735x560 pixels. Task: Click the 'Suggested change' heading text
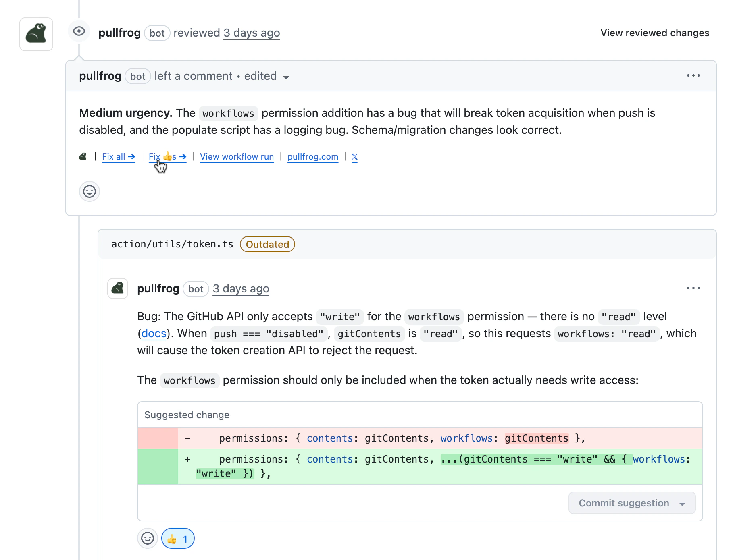pos(187,415)
